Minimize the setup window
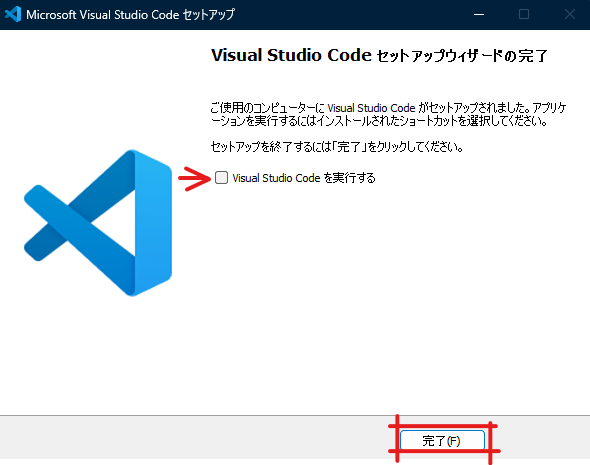The height and width of the screenshot is (465, 590). 479,14
